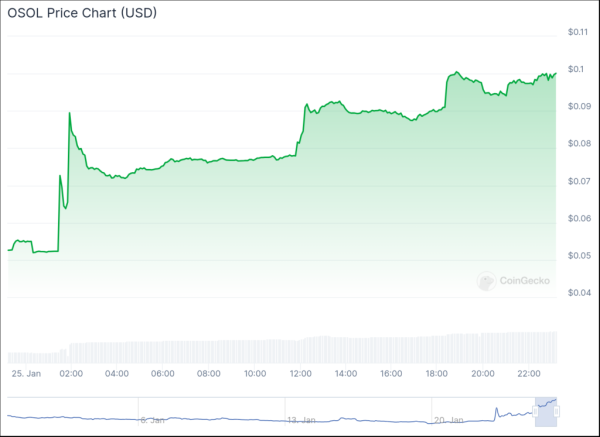Image resolution: width=600 pixels, height=437 pixels.
Task: Click the 25. Jan x-axis date label
Action: point(24,374)
